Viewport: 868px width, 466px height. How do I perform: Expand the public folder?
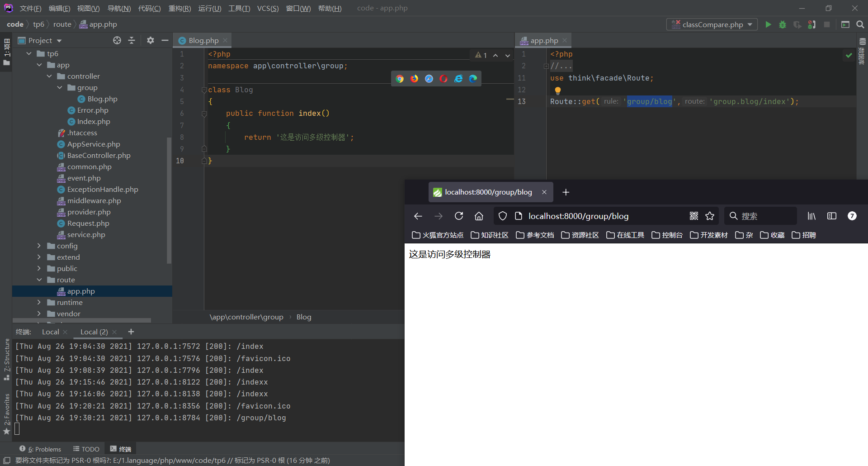click(x=39, y=268)
